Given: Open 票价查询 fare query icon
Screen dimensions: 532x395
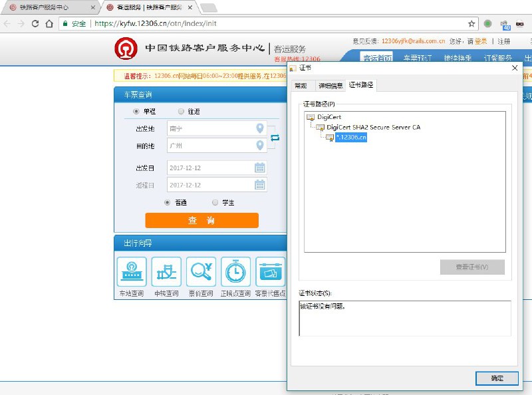Looking at the screenshot, I should point(201,272).
